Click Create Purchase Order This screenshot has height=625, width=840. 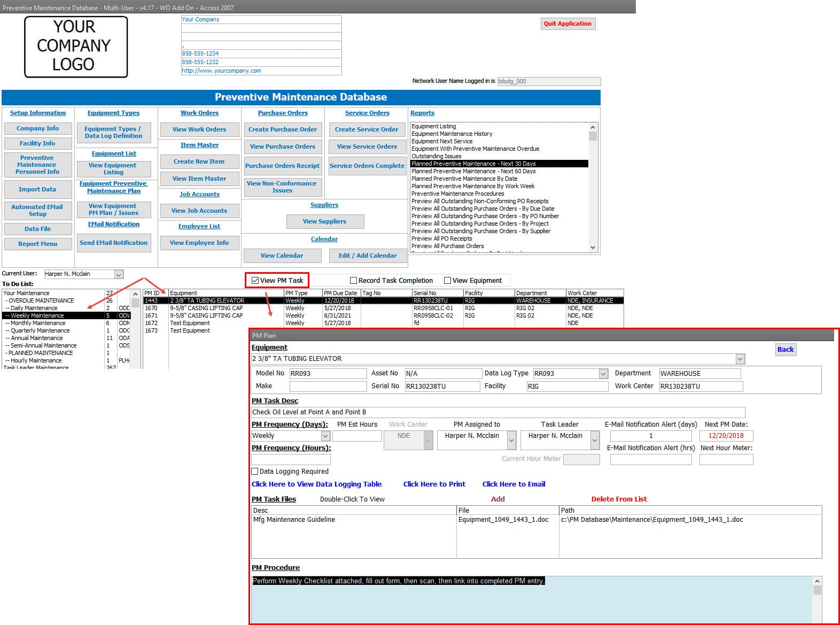click(x=283, y=129)
